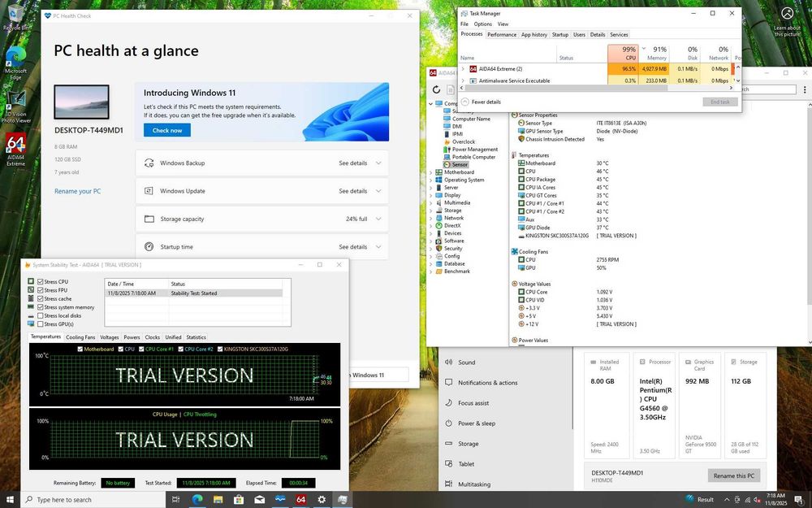This screenshot has width=812, height=508.
Task: Enable the Stress GPU(s) checkbox
Action: tap(41, 324)
